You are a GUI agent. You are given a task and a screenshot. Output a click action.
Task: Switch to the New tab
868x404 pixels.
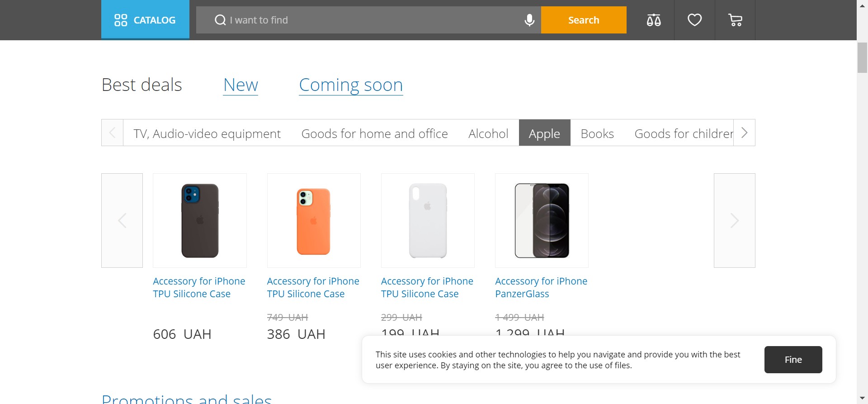point(241,85)
